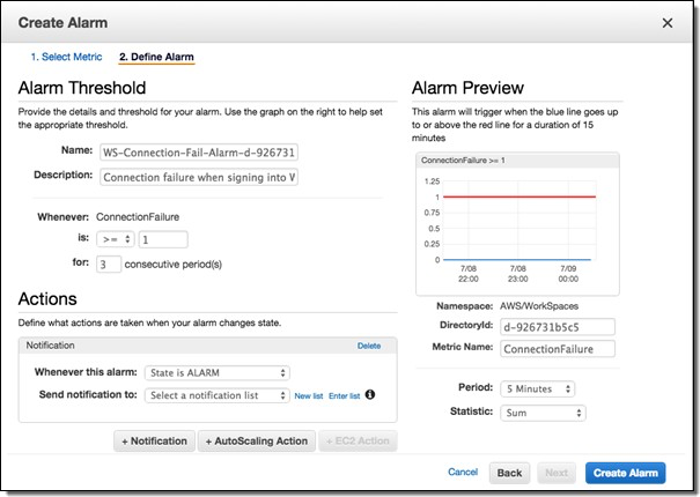Add a new Notification action
This screenshot has width=700, height=497.
(154, 441)
